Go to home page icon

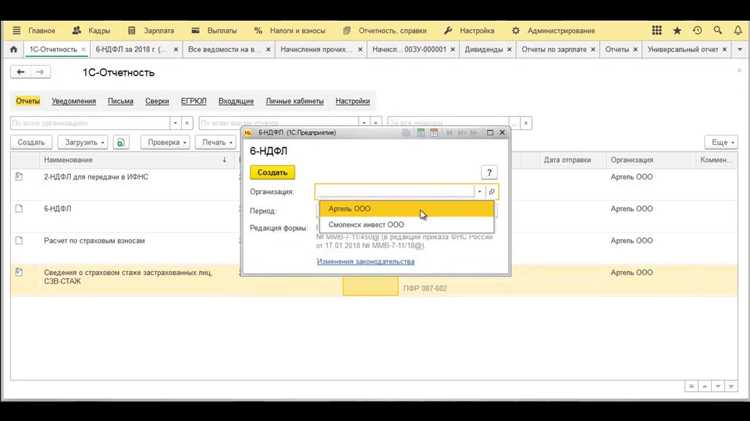click(x=13, y=49)
